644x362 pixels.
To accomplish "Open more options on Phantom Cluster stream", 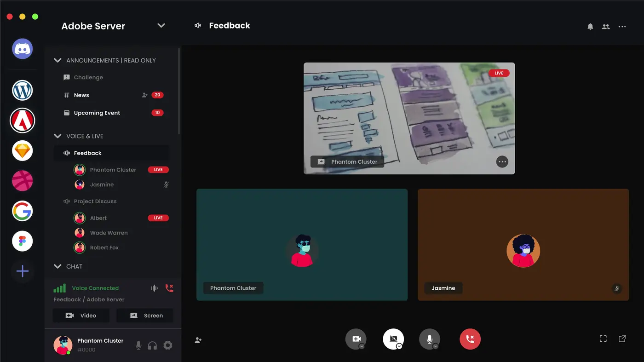I will pos(502,161).
